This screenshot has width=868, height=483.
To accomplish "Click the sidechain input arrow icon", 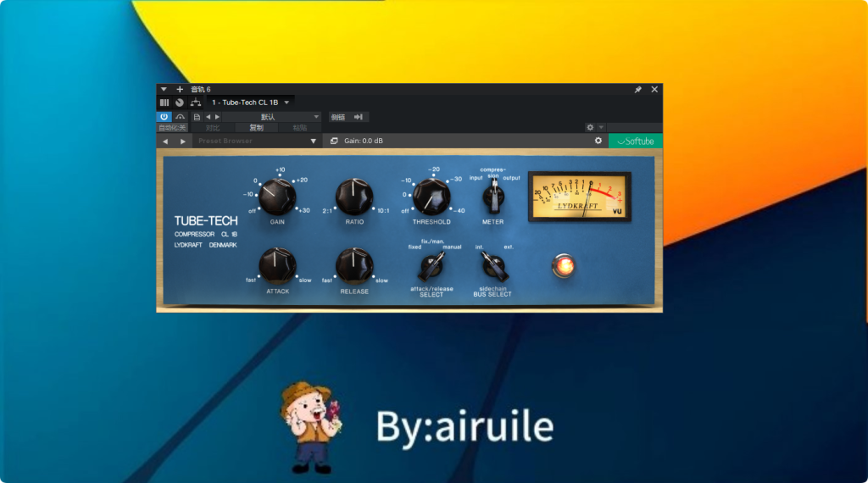I will click(x=359, y=117).
